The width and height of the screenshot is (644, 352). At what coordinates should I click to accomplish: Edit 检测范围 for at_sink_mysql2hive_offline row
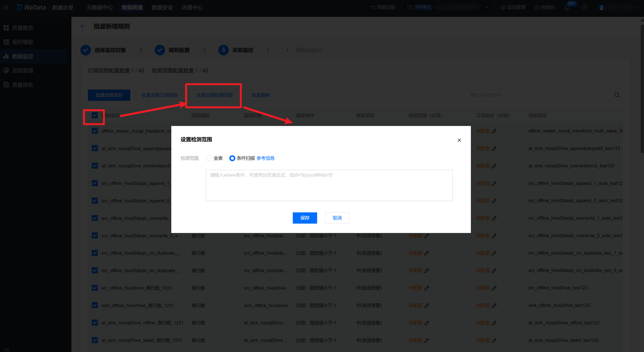(x=427, y=323)
